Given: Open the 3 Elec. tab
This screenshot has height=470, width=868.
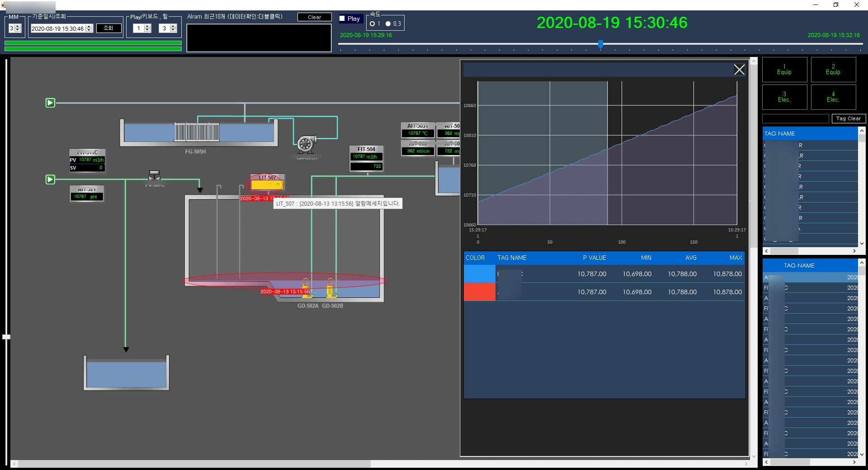Looking at the screenshot, I should pyautogui.click(x=784, y=97).
